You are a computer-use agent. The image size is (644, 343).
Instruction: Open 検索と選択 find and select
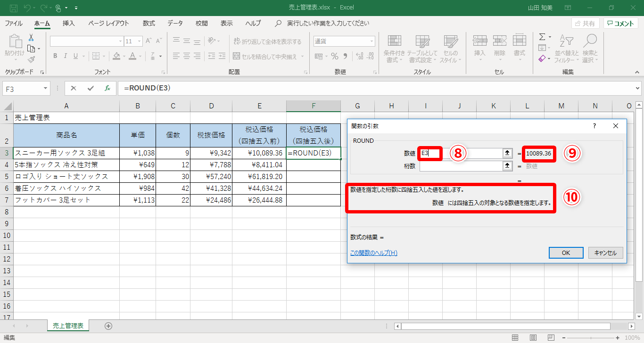[x=590, y=49]
